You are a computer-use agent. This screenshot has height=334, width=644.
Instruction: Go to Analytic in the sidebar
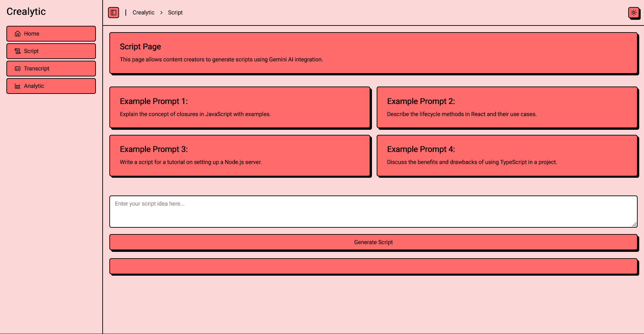pos(51,86)
